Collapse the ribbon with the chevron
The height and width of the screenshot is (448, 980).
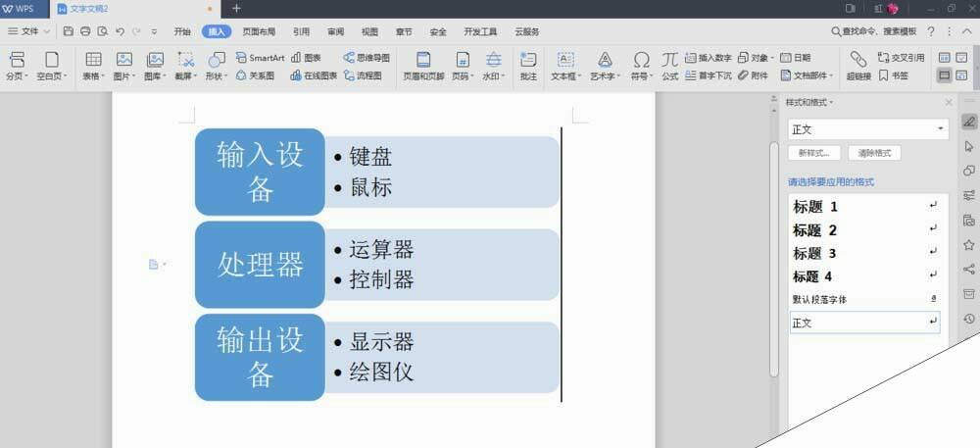click(966, 31)
